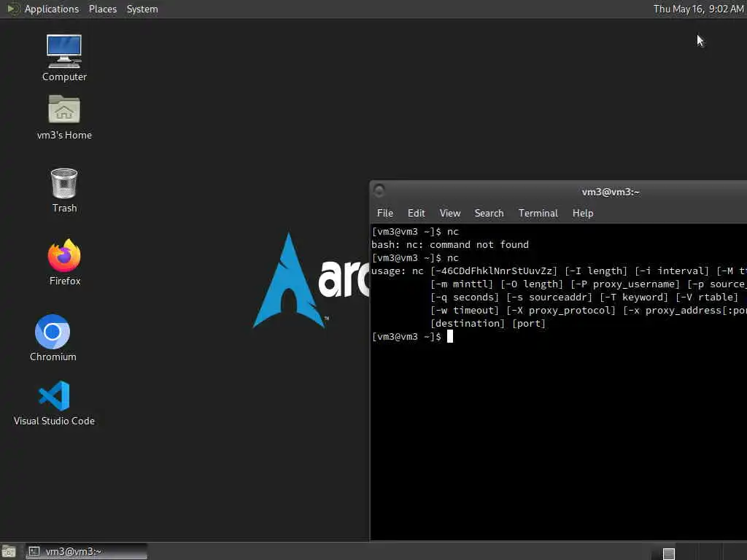747x560 pixels.
Task: Click the vm3@vm3:~ taskbar button
Action: [x=87, y=551]
